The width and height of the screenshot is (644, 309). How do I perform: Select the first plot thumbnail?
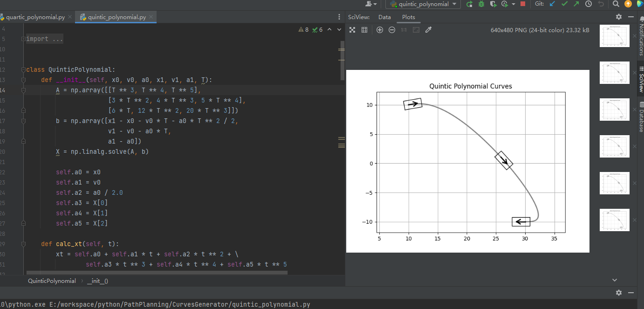[x=614, y=36]
